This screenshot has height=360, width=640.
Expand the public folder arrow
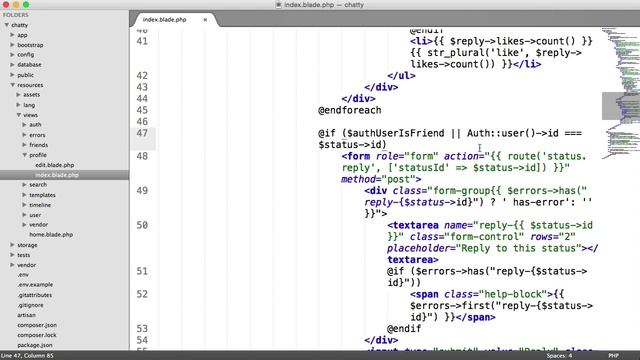tap(12, 75)
